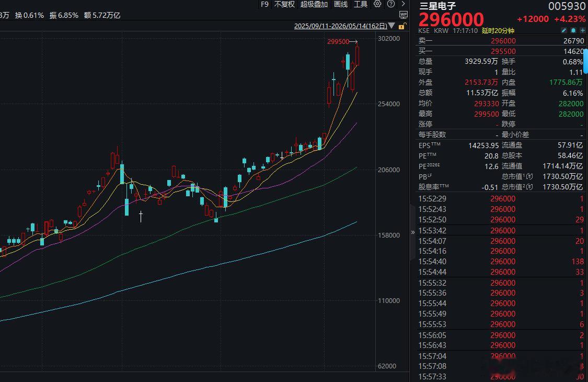Viewport: 588px width, 382px height.
Task: Add stock to watchlist plus icon
Action: coord(583,30)
